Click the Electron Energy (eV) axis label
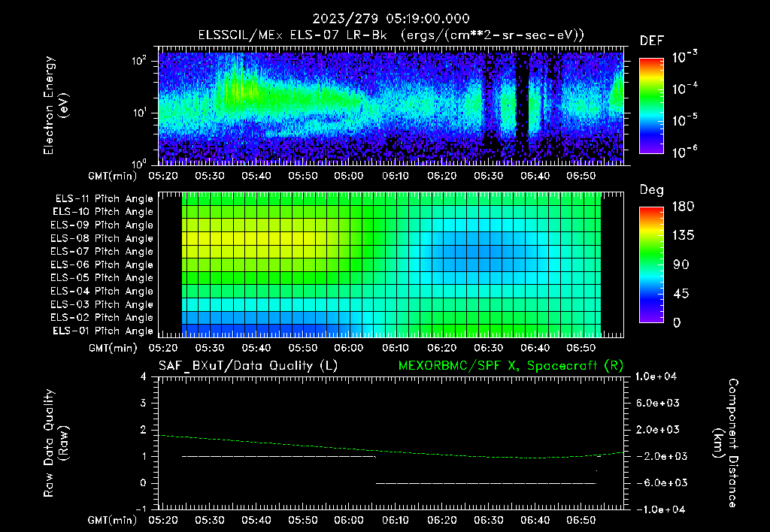 (x=56, y=105)
